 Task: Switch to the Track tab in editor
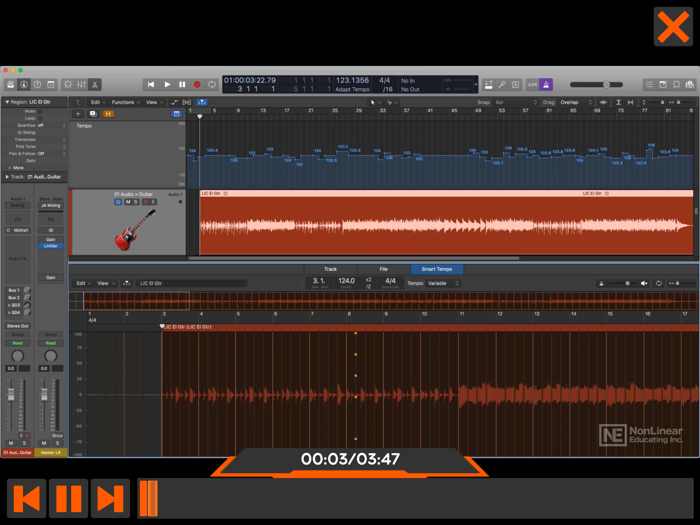click(330, 269)
